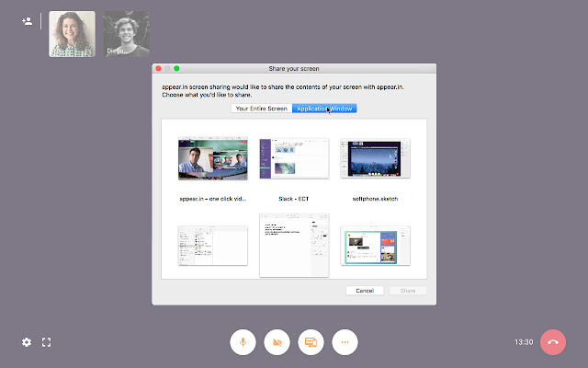Click the appear.in – one click vid... label
Image resolution: width=588 pixels, height=368 pixels.
pyautogui.click(x=213, y=199)
